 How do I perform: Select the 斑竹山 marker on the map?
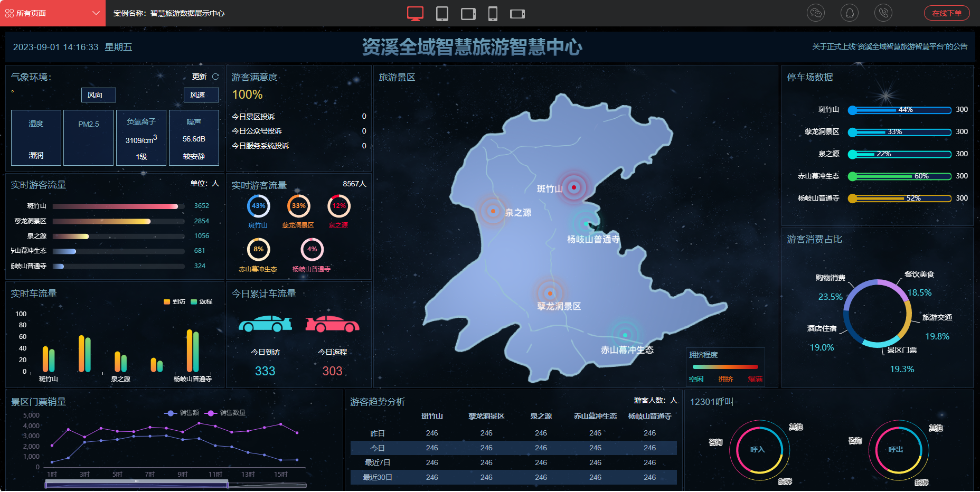click(573, 187)
